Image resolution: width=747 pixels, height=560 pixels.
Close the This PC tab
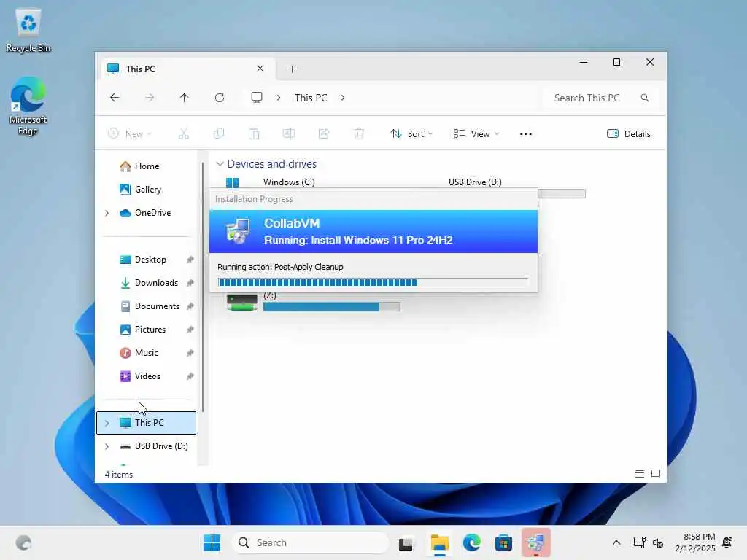point(260,69)
